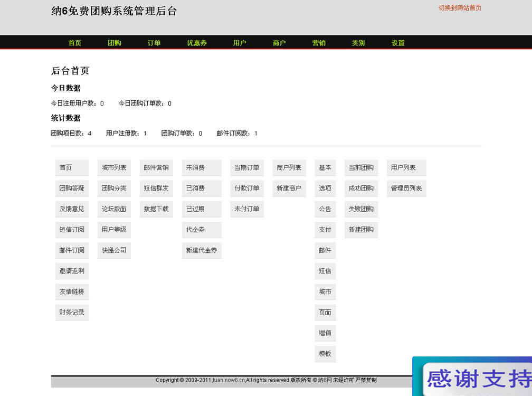Click the 首页 shortcut button in grid
The width and height of the screenshot is (532, 396).
(x=72, y=167)
